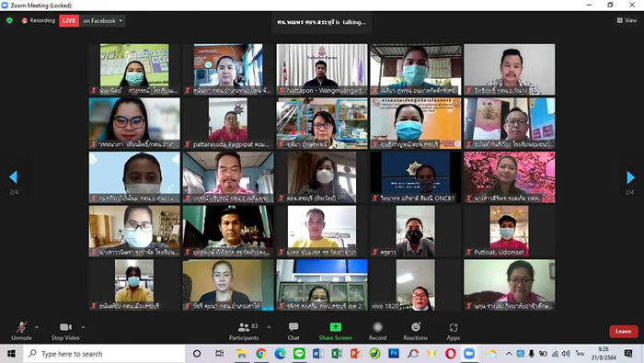Expand audio options arrow beside Unmute

tap(37, 327)
